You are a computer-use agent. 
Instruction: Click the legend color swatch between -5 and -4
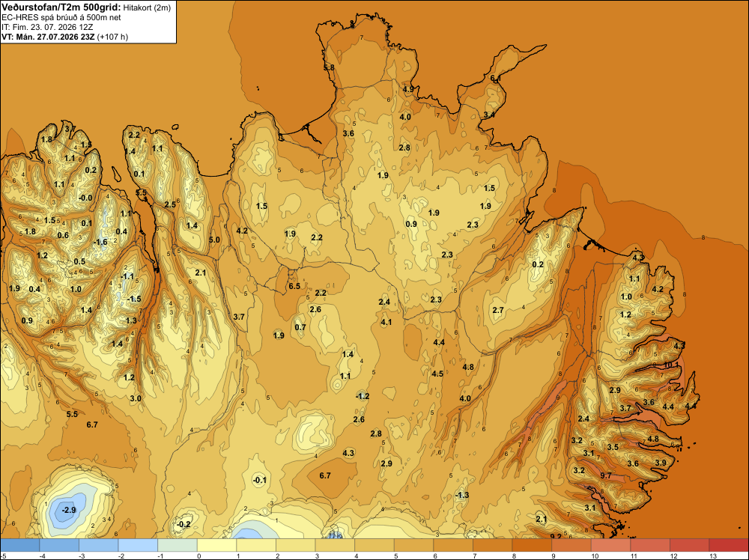click(20, 545)
